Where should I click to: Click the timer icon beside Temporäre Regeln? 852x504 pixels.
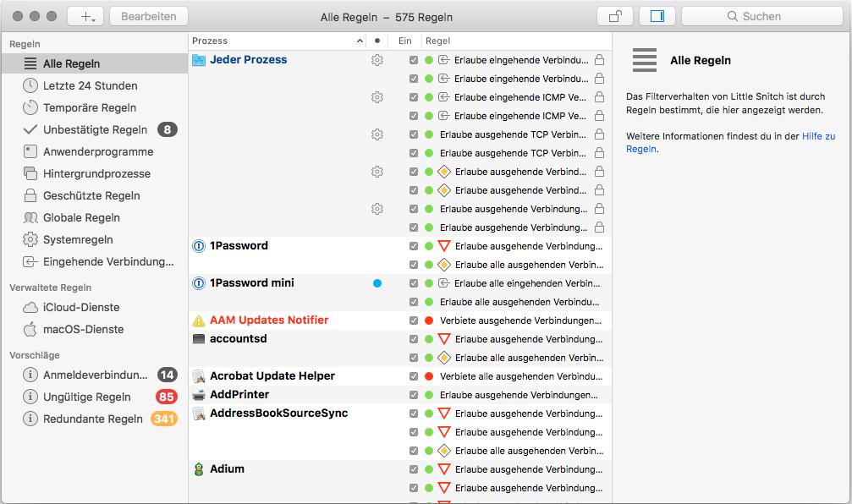pos(30,107)
